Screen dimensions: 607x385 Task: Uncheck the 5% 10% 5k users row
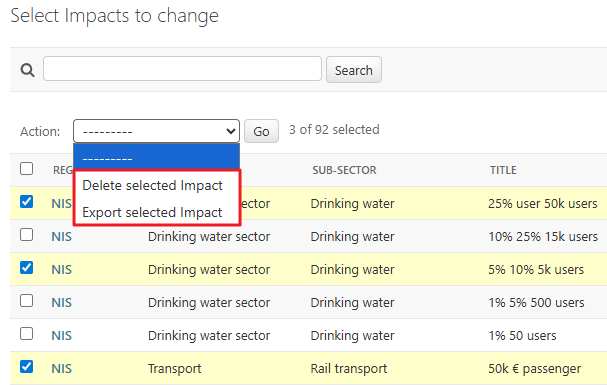tap(26, 268)
